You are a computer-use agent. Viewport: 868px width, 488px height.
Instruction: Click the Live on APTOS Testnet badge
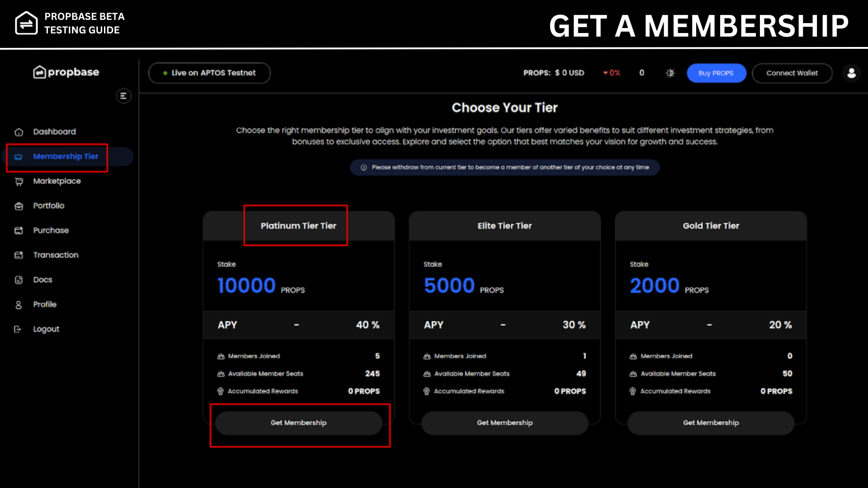209,73
